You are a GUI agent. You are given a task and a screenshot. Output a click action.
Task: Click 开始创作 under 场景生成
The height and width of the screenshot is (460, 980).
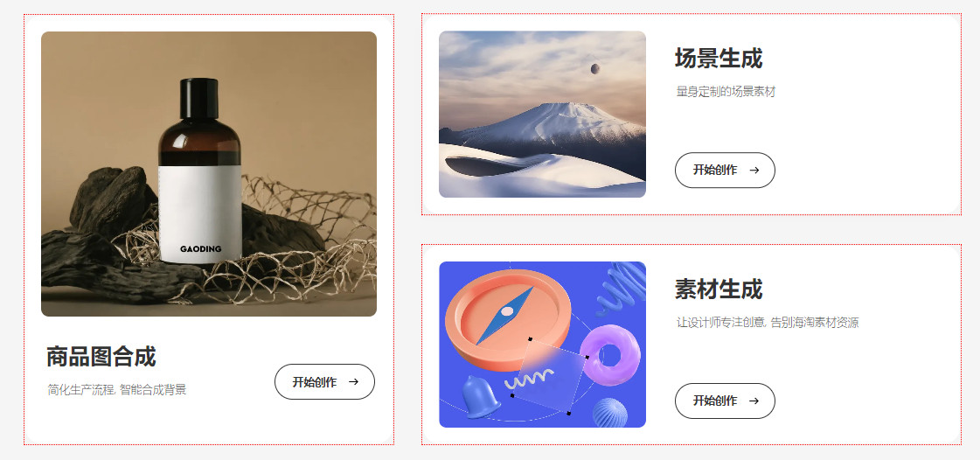pyautogui.click(x=725, y=170)
